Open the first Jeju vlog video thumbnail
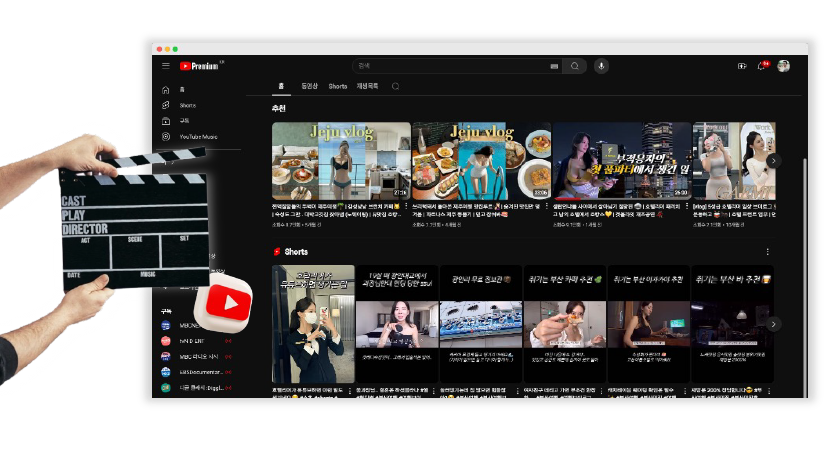Screen dimensions: 824x455 pos(341,160)
